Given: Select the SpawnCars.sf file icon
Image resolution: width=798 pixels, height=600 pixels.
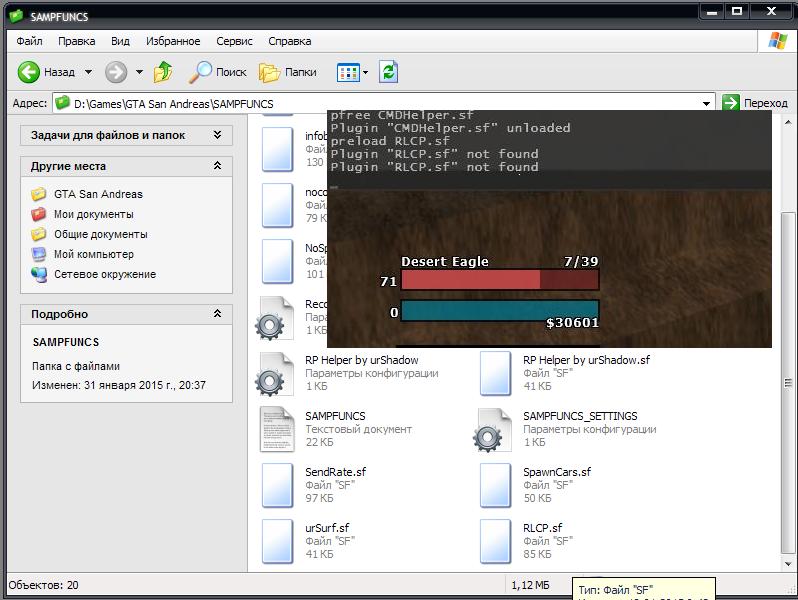Looking at the screenshot, I should click(x=495, y=485).
